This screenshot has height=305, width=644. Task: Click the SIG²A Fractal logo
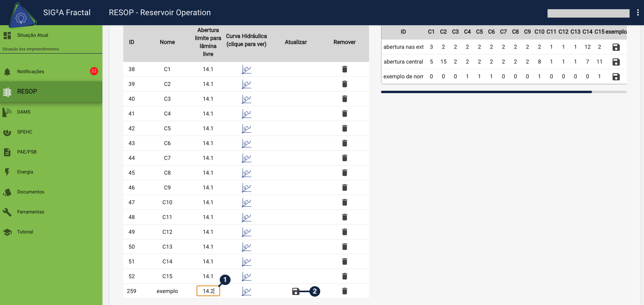(x=21, y=16)
